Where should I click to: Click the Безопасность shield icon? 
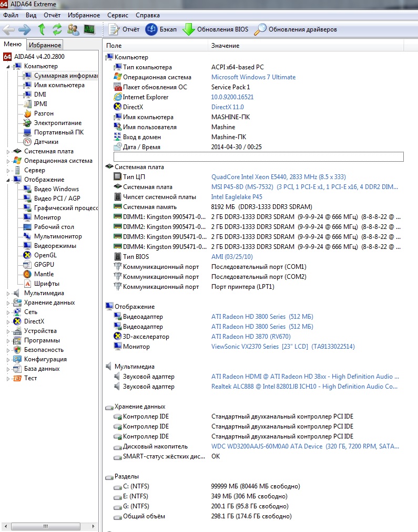pos(17,350)
